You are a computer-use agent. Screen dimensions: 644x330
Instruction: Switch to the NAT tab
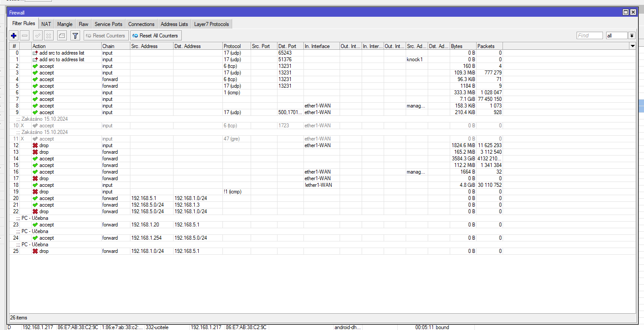click(x=46, y=24)
